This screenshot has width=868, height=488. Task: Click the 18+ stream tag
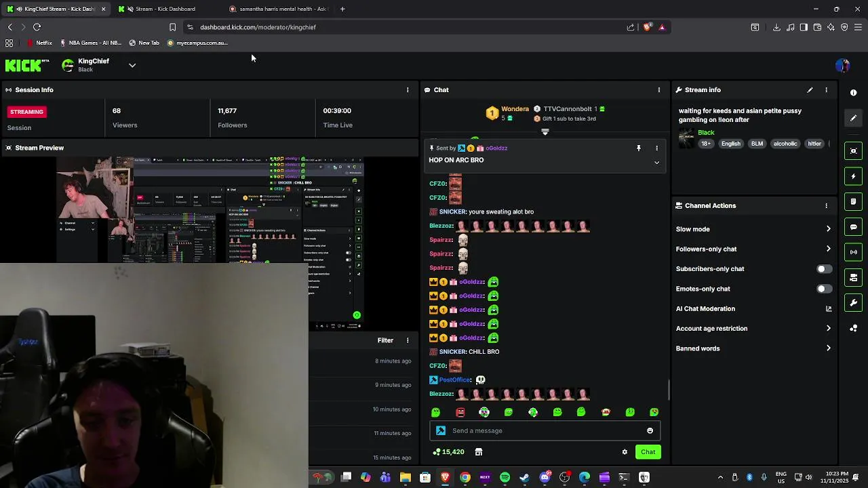point(706,144)
